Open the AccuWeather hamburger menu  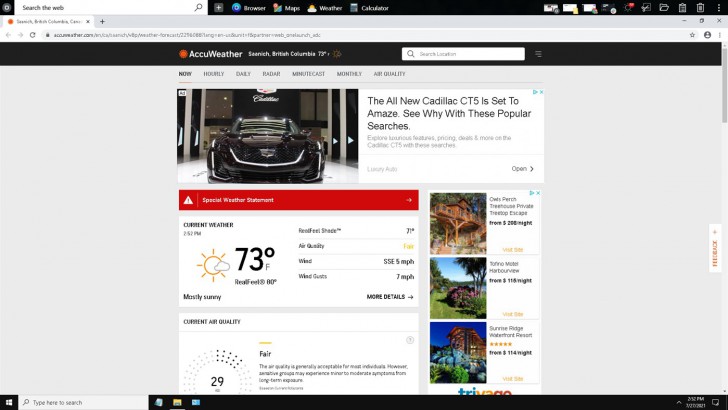point(538,54)
